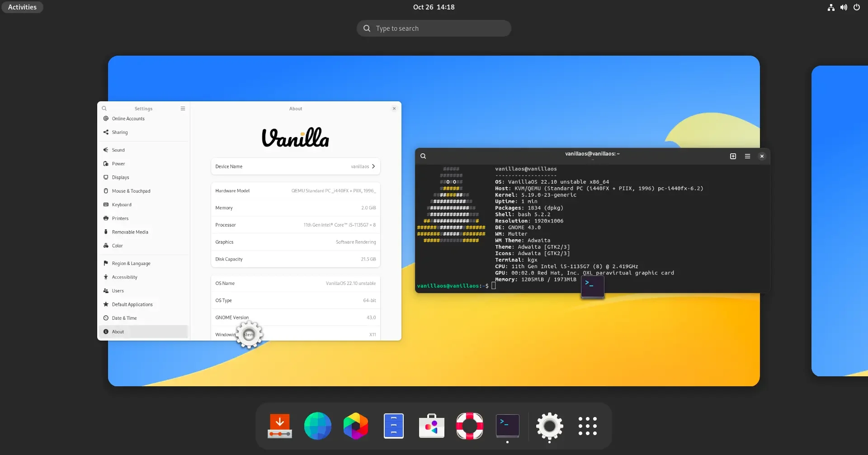Open the Activities overview button
The width and height of the screenshot is (868, 455).
coord(22,7)
